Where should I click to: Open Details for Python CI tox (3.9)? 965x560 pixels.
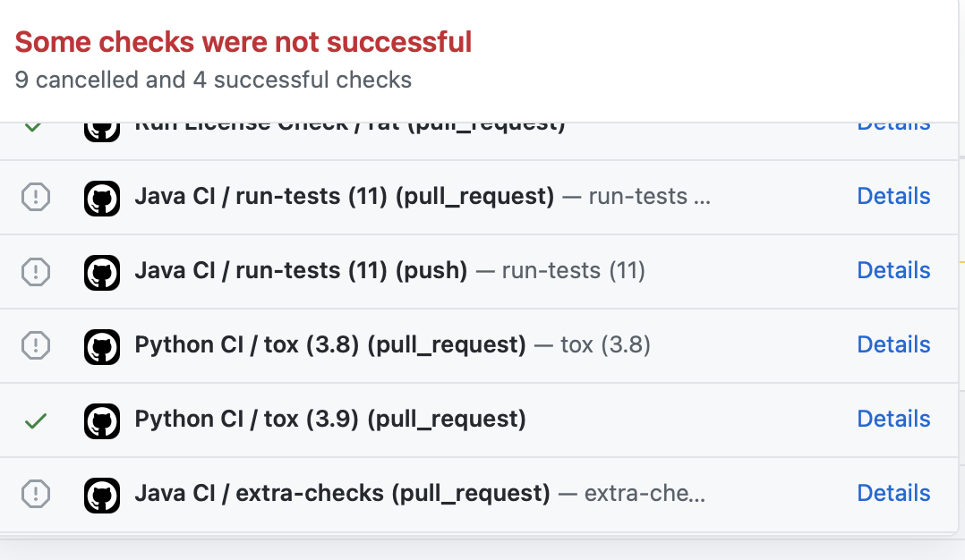coord(893,420)
